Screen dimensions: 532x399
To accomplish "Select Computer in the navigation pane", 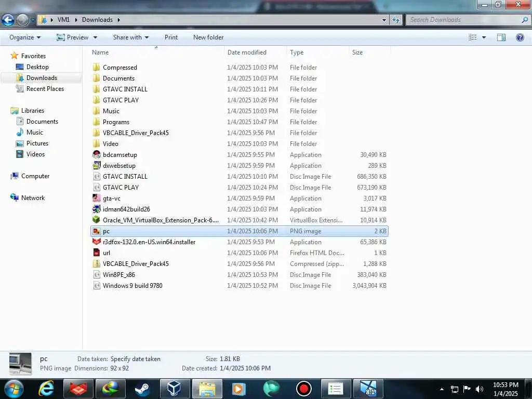I will coord(35,176).
